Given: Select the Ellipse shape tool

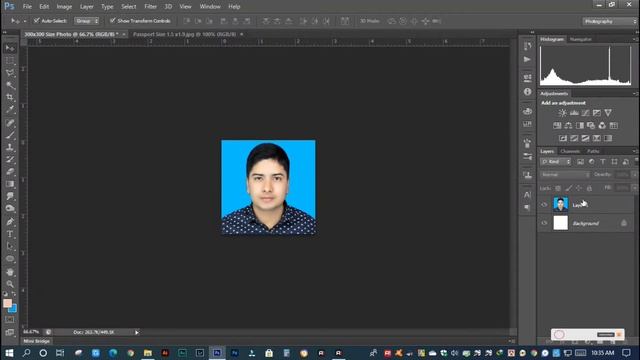Looking at the screenshot, I should point(10,259).
